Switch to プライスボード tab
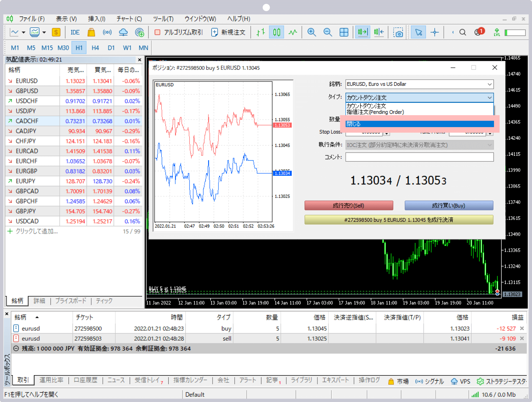 71,301
